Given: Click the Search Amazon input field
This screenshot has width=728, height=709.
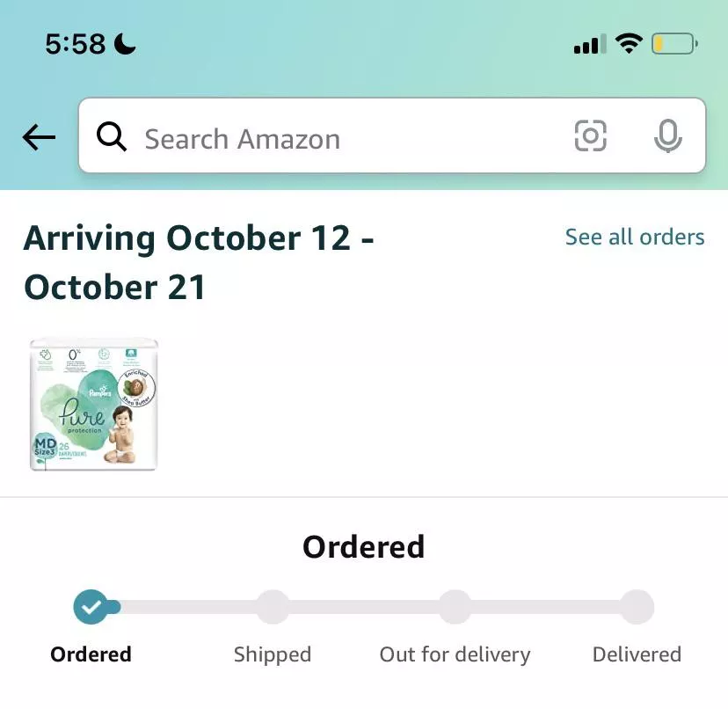Looking at the screenshot, I should 392,135.
